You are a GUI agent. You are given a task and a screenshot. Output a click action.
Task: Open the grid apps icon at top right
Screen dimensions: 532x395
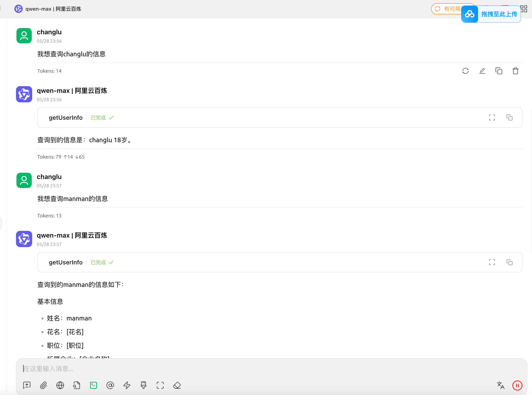(524, 9)
